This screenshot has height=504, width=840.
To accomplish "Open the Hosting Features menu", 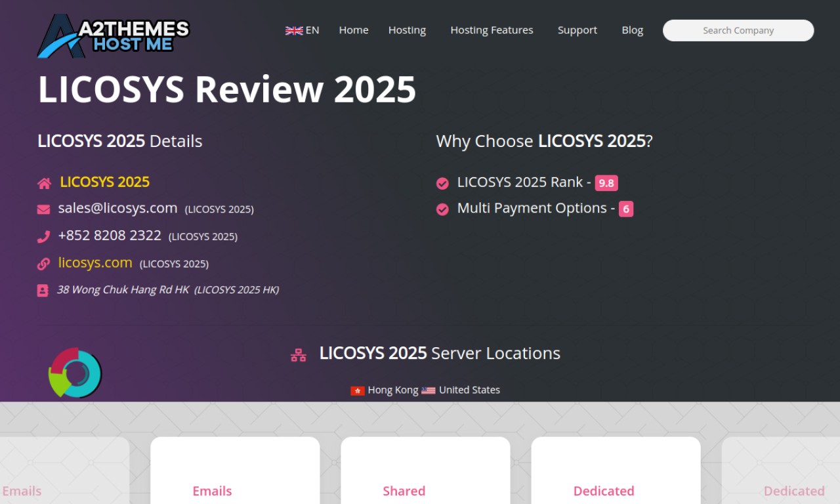I will 492,30.
